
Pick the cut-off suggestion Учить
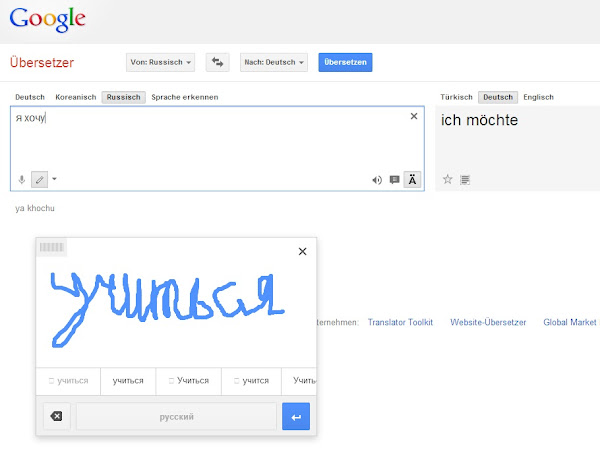pos(299,381)
